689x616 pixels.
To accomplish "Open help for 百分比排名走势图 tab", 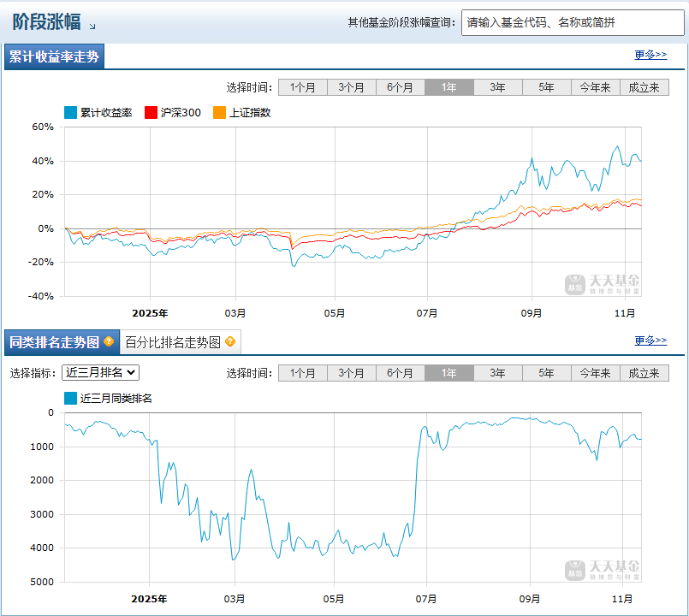I will (229, 340).
